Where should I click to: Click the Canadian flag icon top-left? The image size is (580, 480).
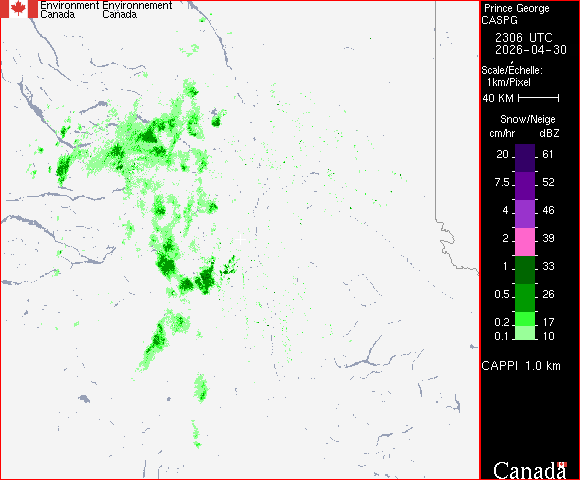[19, 9]
